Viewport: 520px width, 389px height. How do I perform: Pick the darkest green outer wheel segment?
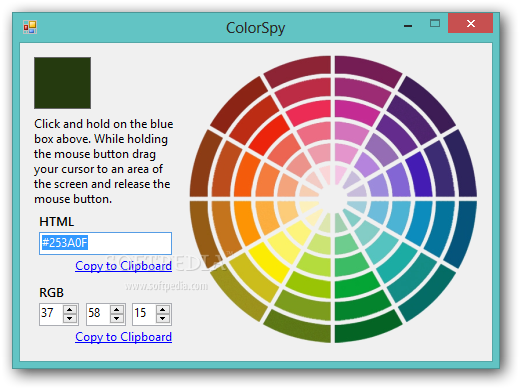coord(368,328)
